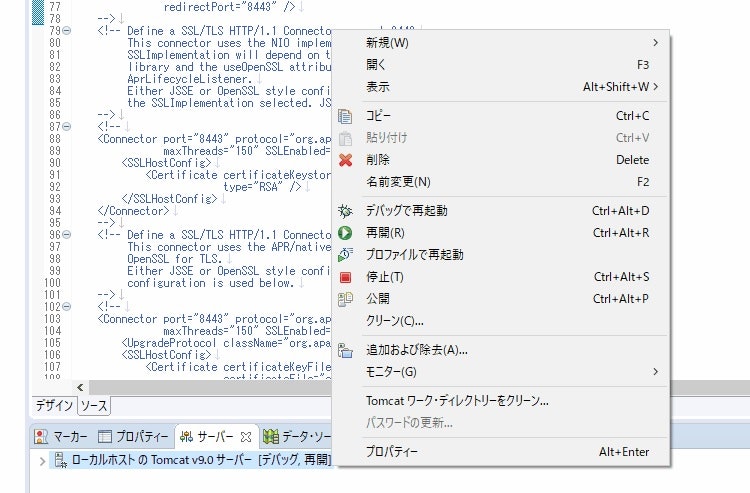This screenshot has height=493, width=750.
Task: Click the profile restart icon
Action: point(345,255)
